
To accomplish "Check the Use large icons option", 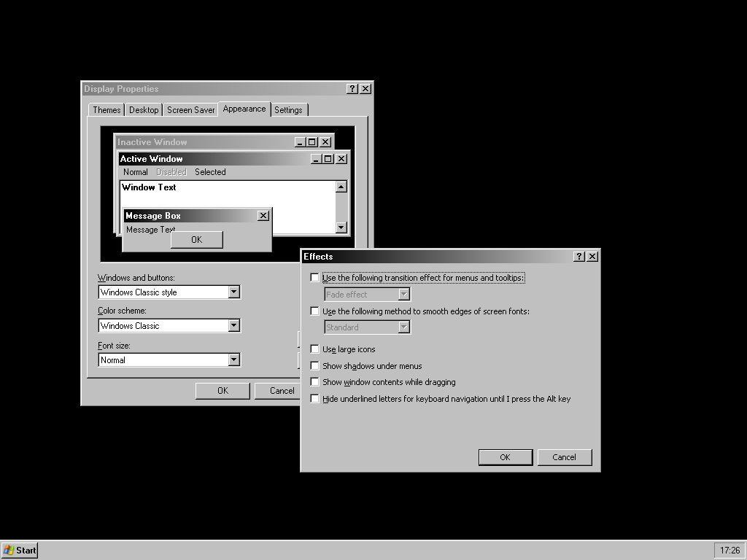I will click(314, 349).
